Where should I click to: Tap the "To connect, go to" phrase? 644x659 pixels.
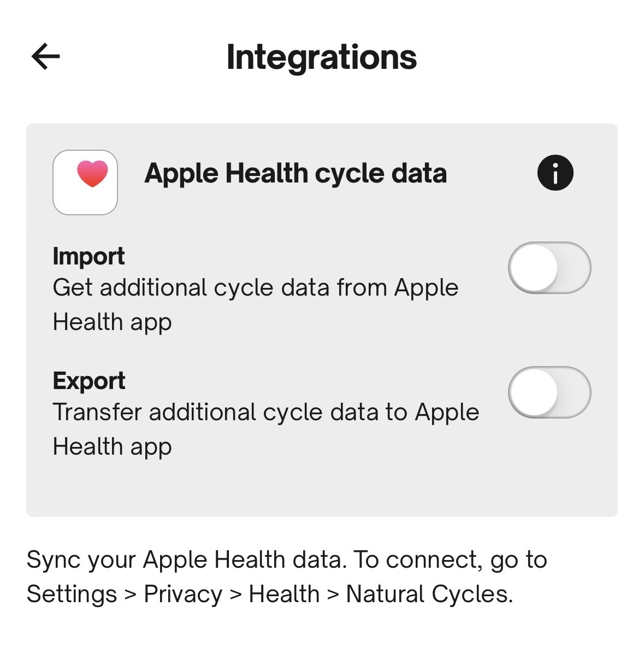(x=450, y=560)
